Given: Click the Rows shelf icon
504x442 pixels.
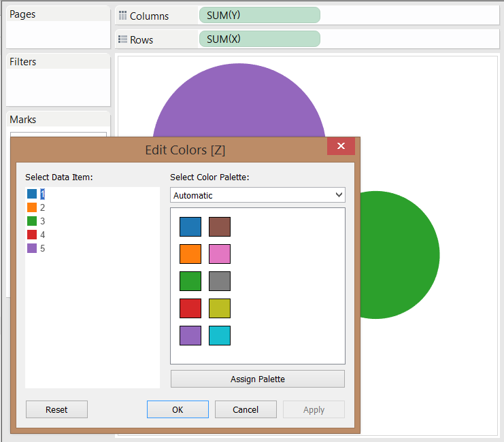Looking at the screenshot, I should [122, 39].
